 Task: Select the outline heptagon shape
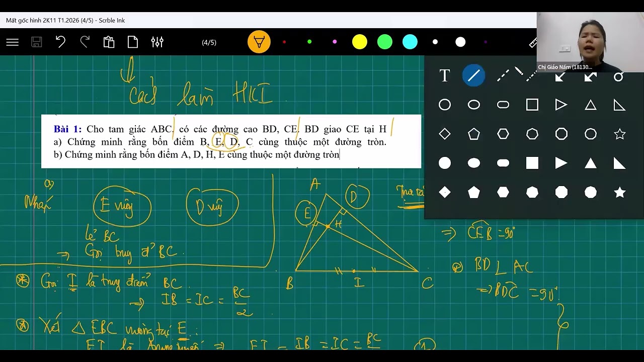pyautogui.click(x=532, y=134)
